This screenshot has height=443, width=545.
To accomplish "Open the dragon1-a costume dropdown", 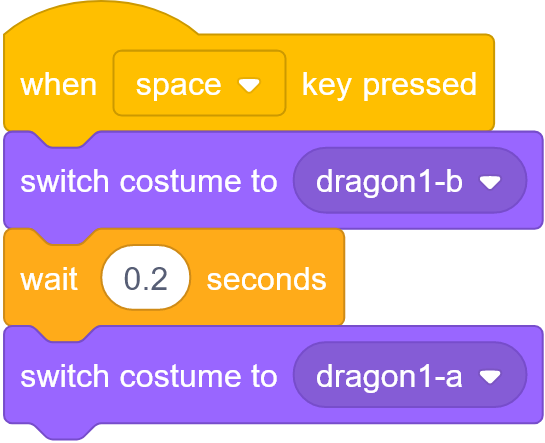I will pos(410,375).
